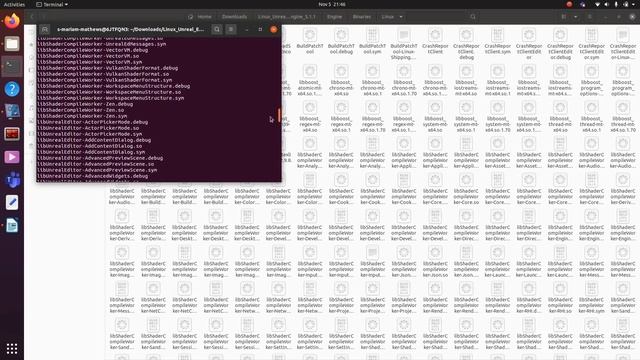Open Firefox from the Ubuntu dock

click(x=12, y=21)
